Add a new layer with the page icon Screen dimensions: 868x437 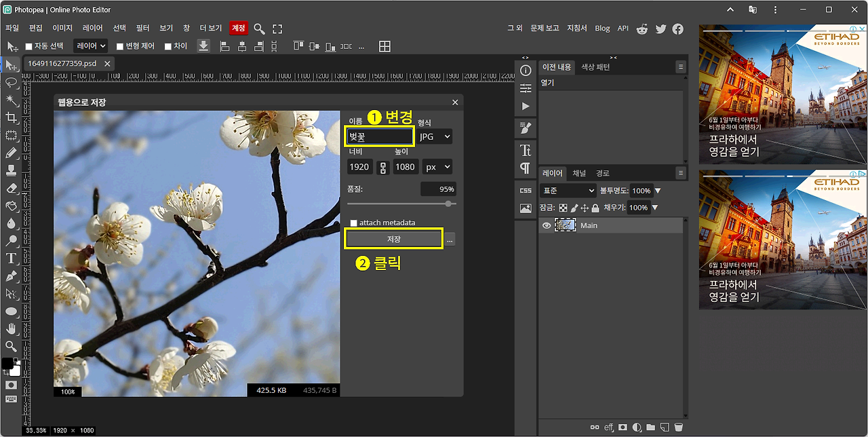click(x=665, y=427)
